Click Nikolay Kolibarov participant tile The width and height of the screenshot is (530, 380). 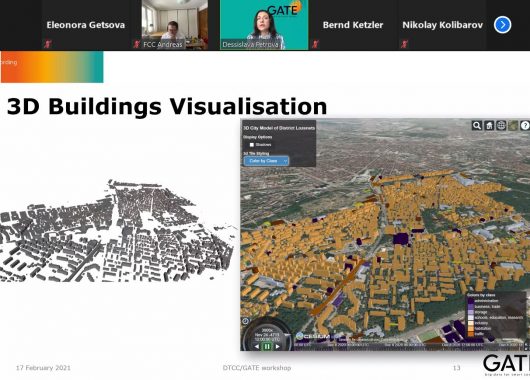441,25
